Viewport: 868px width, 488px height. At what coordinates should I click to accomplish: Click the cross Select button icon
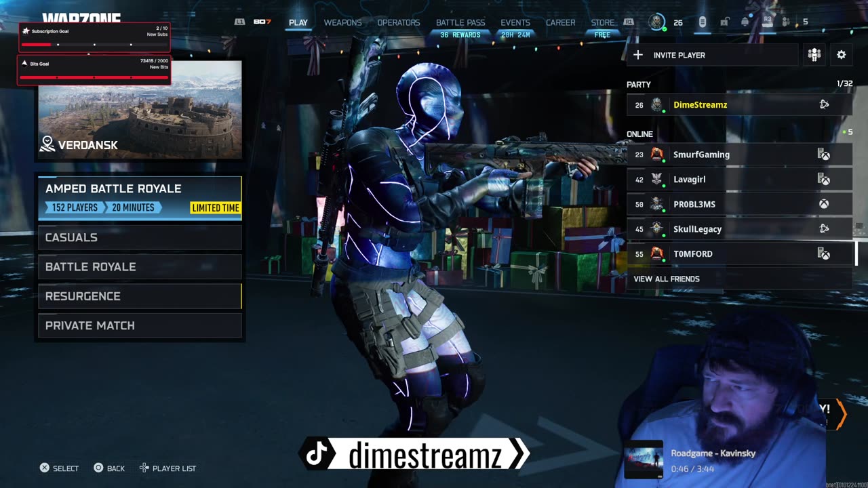point(44,468)
